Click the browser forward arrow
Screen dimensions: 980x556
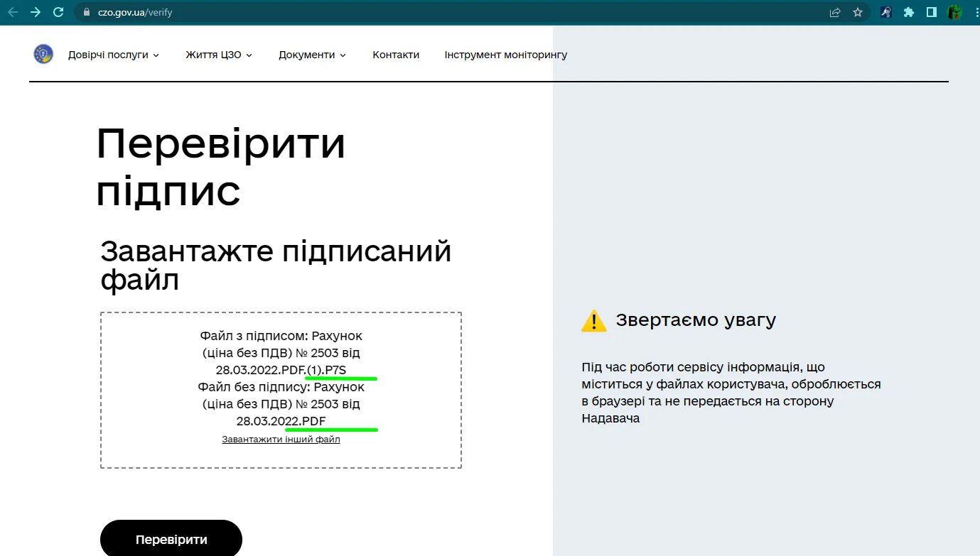click(x=36, y=12)
